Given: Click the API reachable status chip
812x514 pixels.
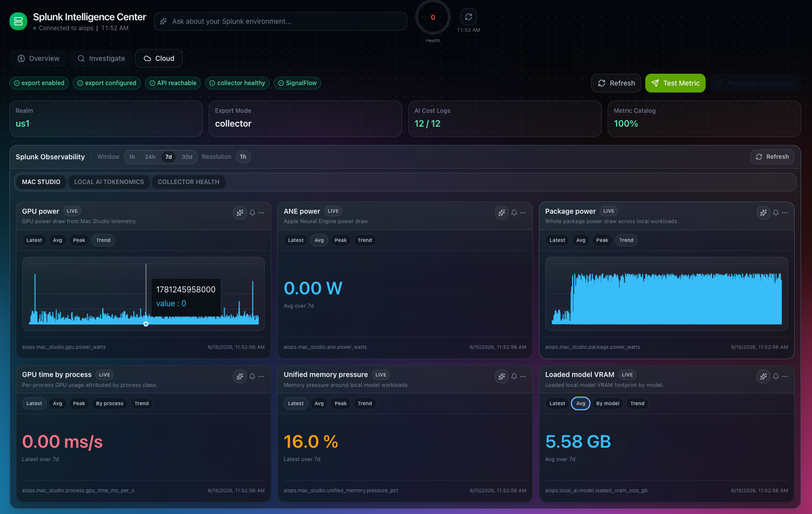Looking at the screenshot, I should click(x=173, y=83).
